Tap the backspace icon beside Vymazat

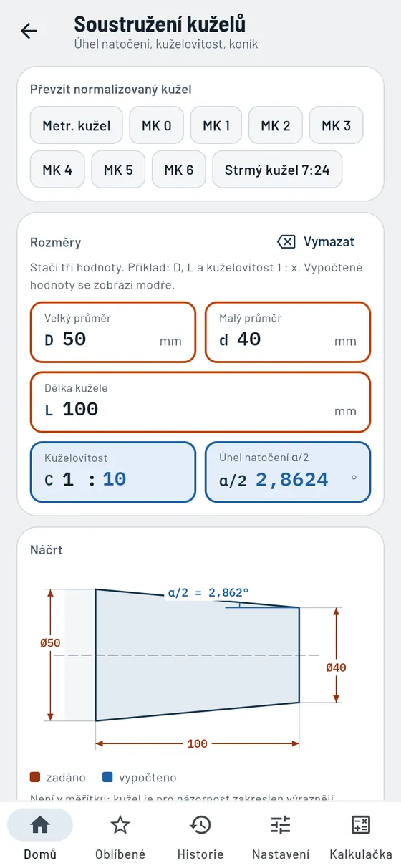(286, 242)
